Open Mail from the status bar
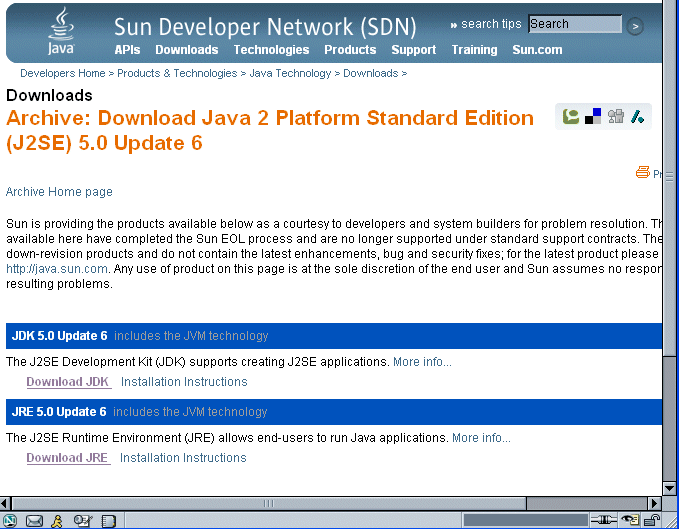679x529 pixels. [35, 520]
